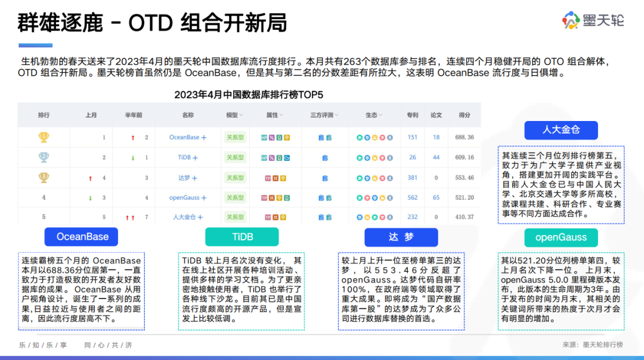Image resolution: width=644 pixels, height=360 pixels.
Task: Click green lock attribute icon in openGauss row
Action: click(x=287, y=198)
